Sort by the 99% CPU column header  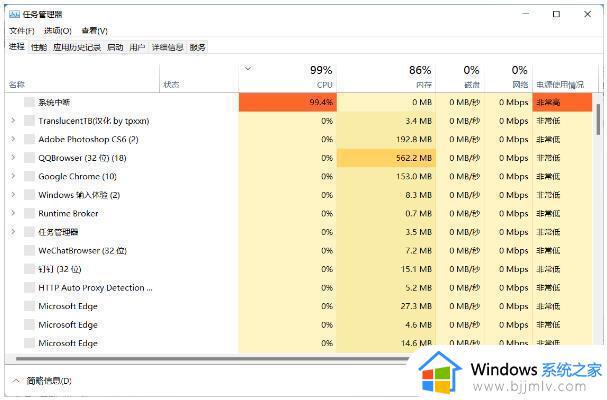pos(288,79)
